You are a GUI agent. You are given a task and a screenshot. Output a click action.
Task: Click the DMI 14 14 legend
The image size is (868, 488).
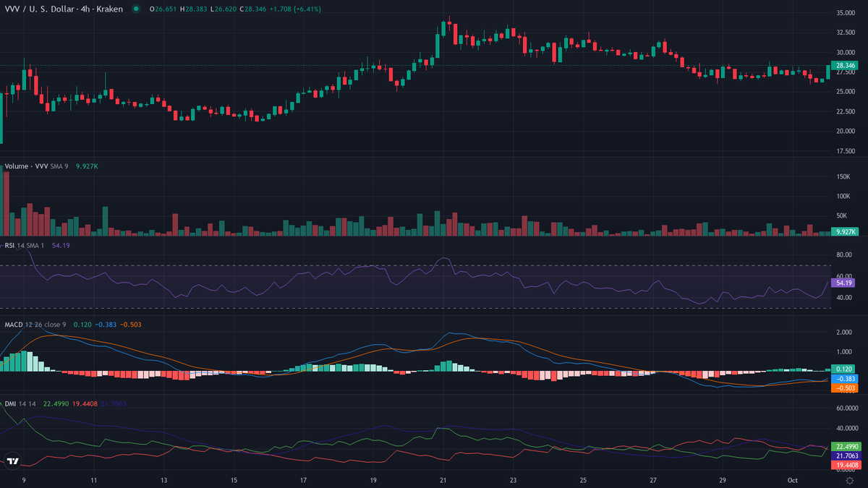[x=22, y=403]
